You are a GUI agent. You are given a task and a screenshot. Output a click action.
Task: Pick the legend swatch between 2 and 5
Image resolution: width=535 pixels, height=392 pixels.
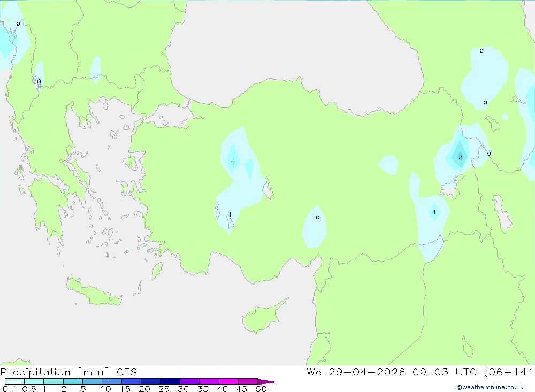pos(73,381)
